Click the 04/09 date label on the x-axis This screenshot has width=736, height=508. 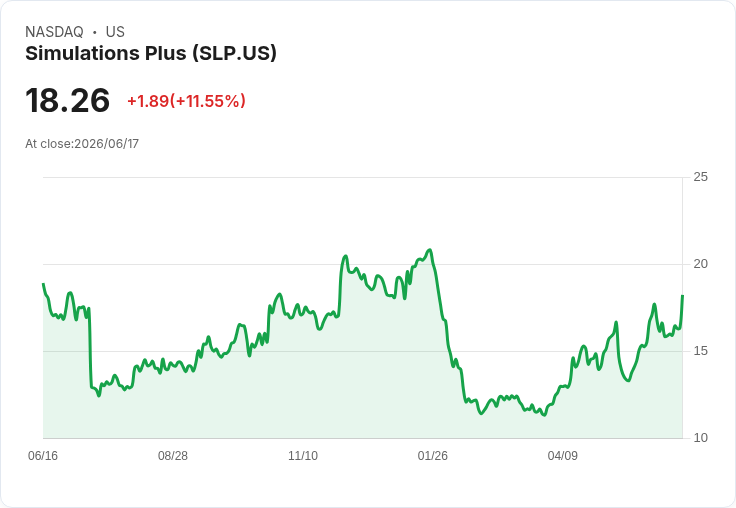(562, 456)
